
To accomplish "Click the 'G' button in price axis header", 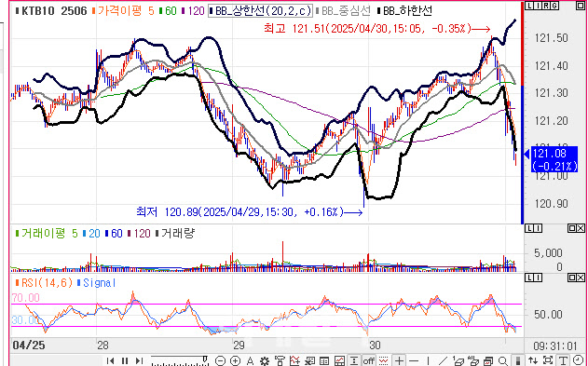I will 555,6.
